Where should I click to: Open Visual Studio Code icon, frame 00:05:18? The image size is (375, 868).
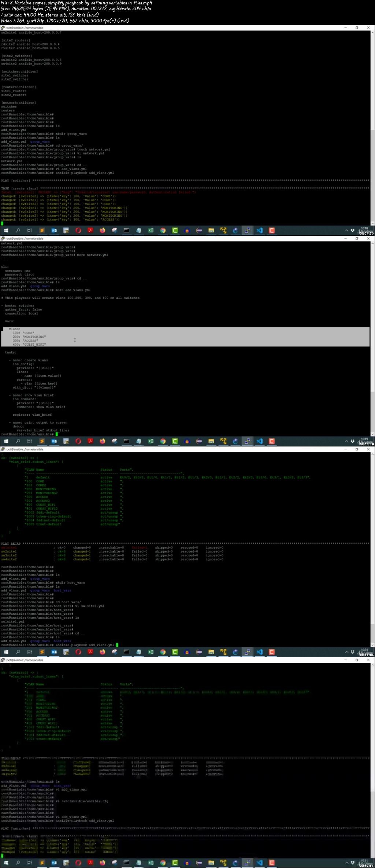[259, 441]
